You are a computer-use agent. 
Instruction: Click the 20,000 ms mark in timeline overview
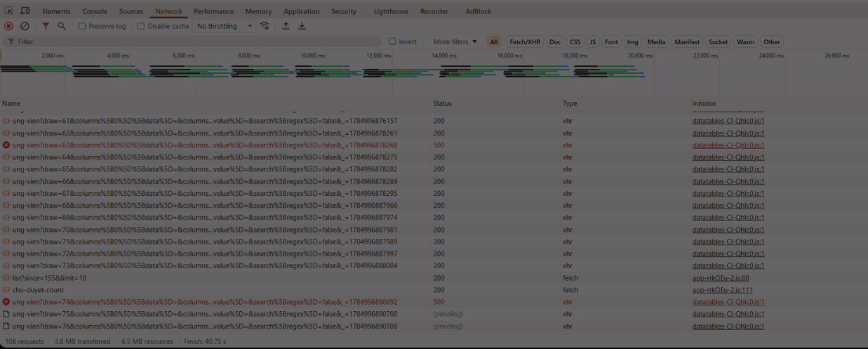[x=640, y=55]
